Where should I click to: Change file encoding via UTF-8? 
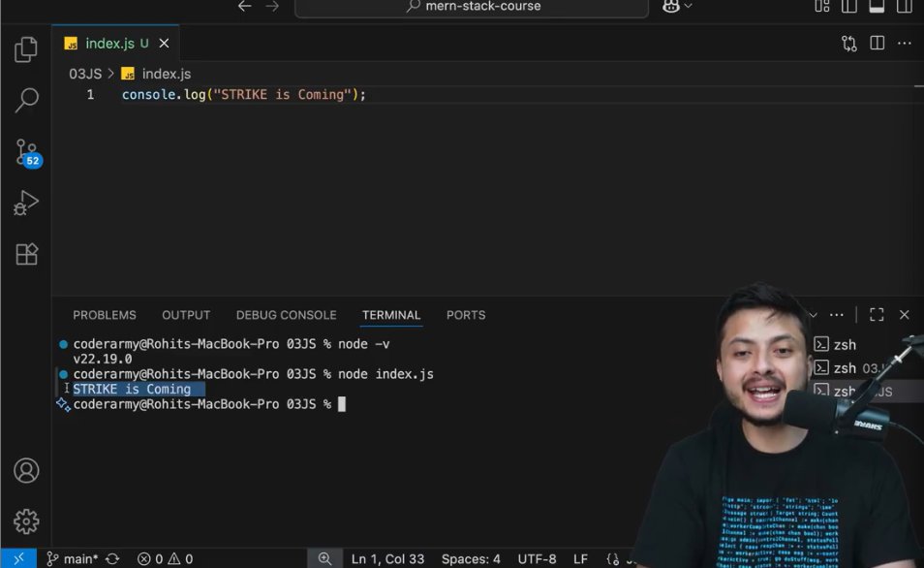[x=537, y=558]
